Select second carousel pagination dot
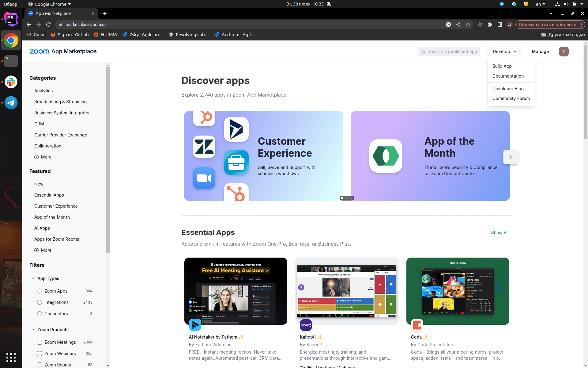588x368 pixels. 347,198
